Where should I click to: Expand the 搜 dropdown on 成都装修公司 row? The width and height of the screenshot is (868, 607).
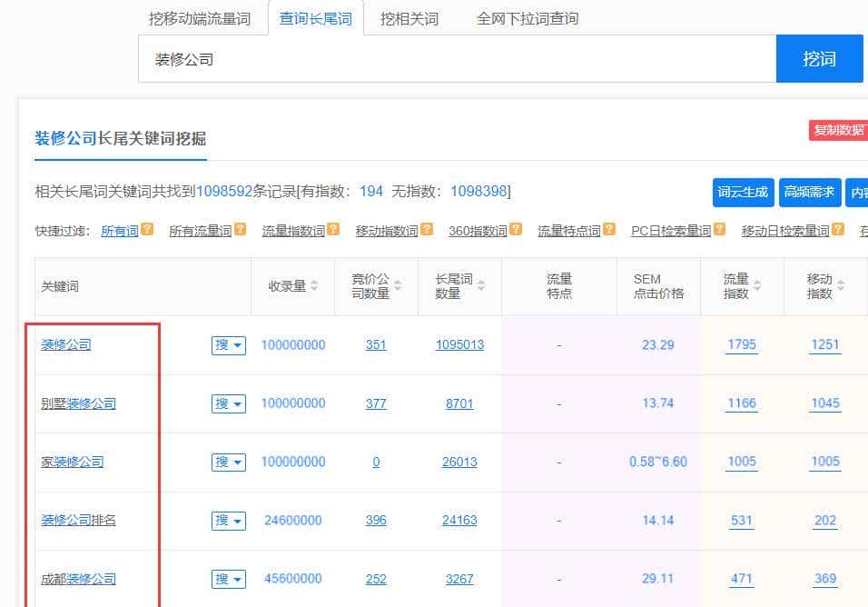(x=228, y=578)
